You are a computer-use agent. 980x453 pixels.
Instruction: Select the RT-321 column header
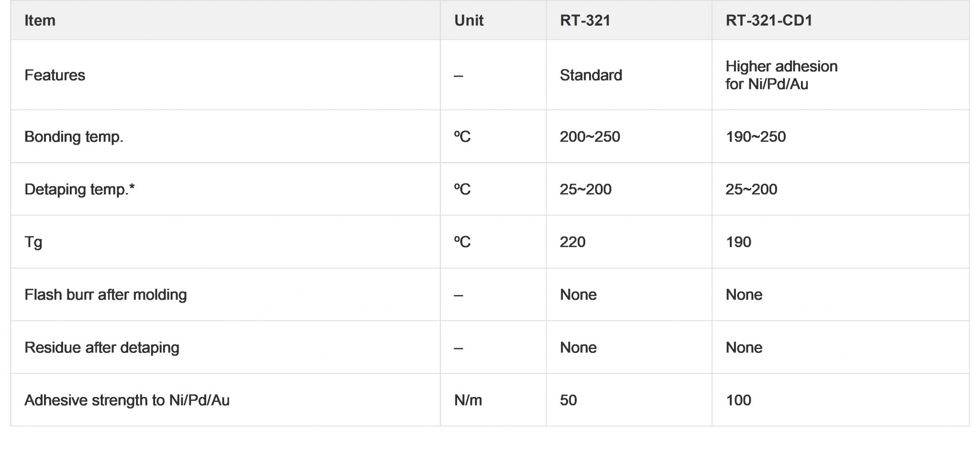[585, 21]
